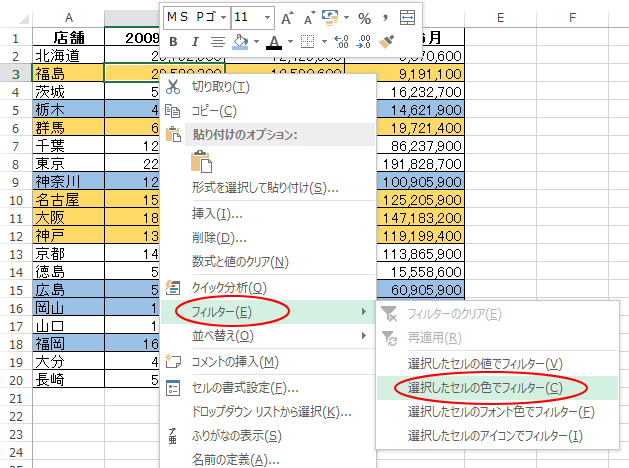Screen dimensions: 629x468
Task: Select 選択したセルのアイコンでフィルター(I)
Action: click(x=495, y=436)
